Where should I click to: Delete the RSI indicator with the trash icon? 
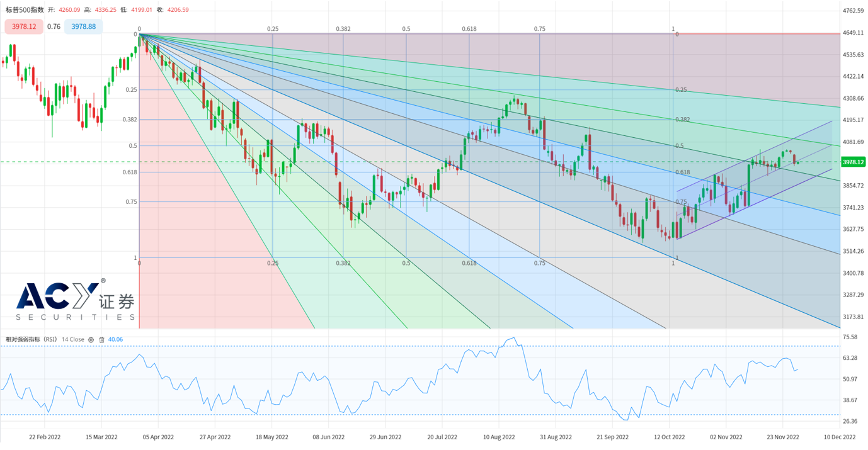101,340
